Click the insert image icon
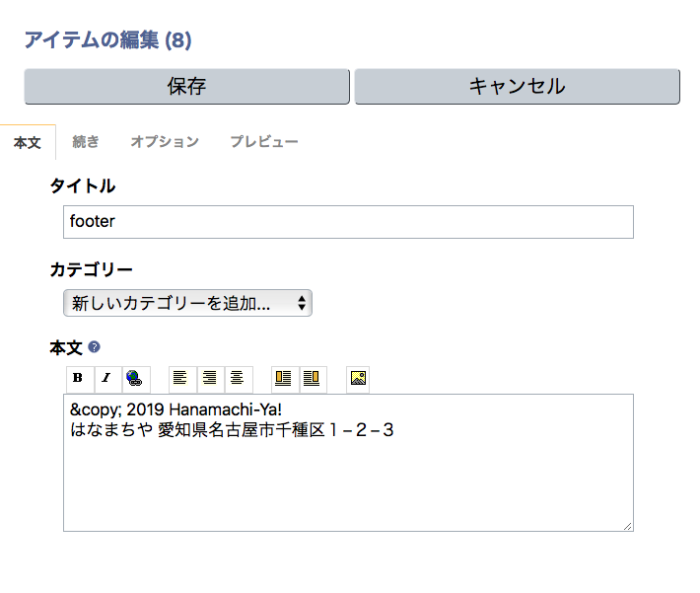This screenshot has width=700, height=593. (359, 378)
